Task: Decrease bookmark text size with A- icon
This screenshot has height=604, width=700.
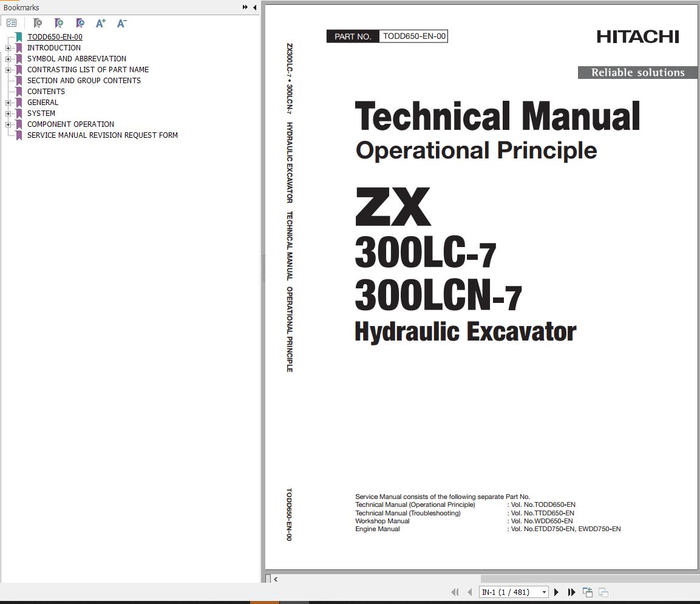Action: 122,23
